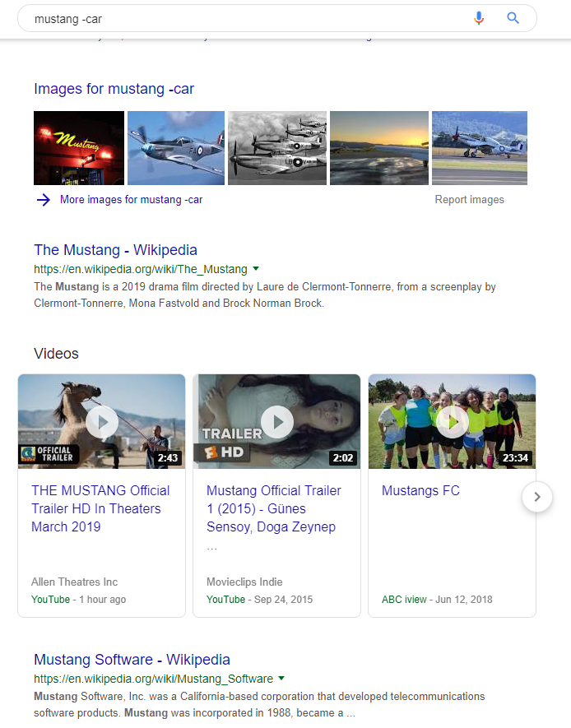Expand dropdown arrow beside Mustang_Software URL
Viewport: 571px width, 728px height.
pos(281,679)
